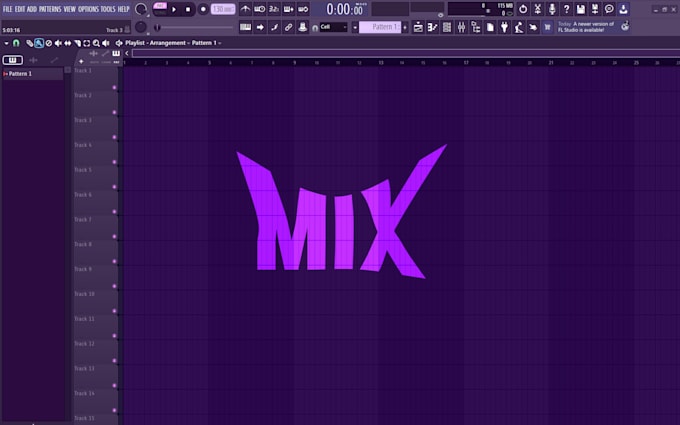Click the question mark help icon
This screenshot has height=425, width=680.
[566, 9]
